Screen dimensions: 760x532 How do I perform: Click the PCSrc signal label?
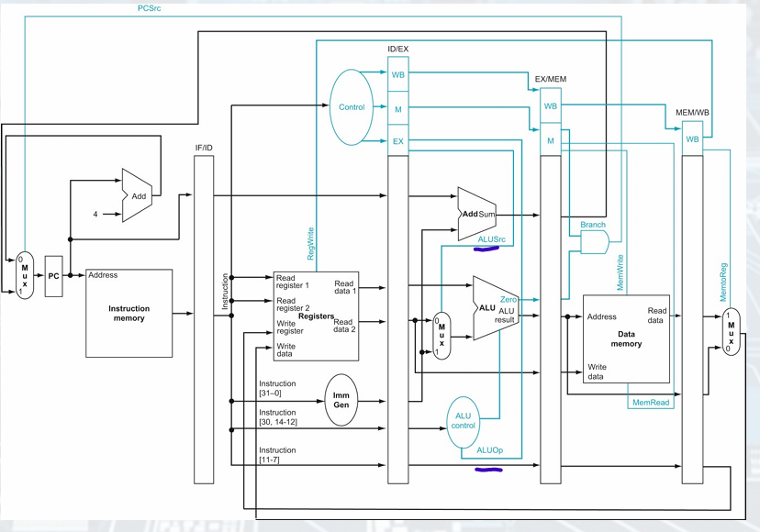(x=149, y=8)
